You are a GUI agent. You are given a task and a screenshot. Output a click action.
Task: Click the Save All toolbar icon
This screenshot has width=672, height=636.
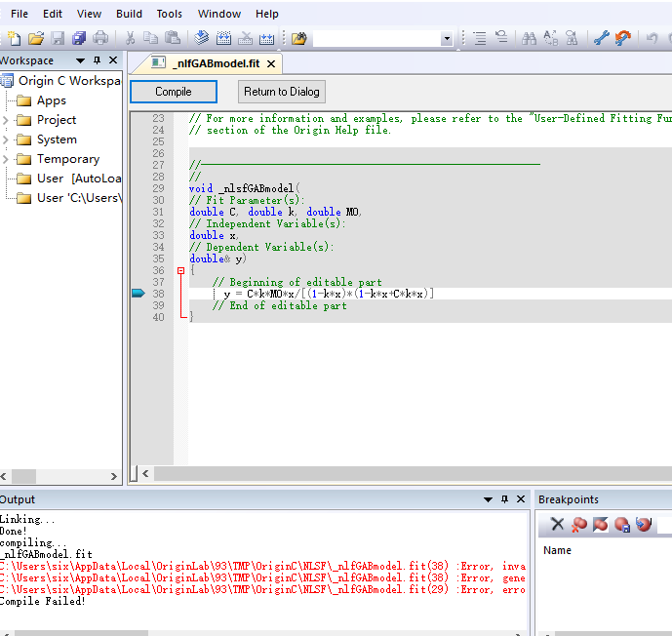pos(79,38)
